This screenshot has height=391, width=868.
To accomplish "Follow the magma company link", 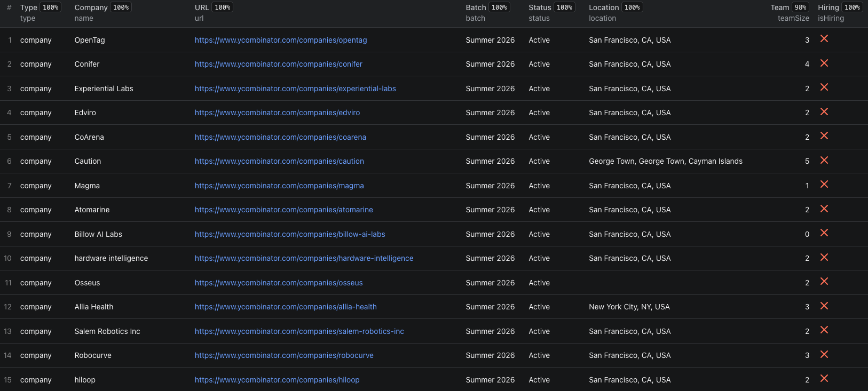I will point(279,186).
